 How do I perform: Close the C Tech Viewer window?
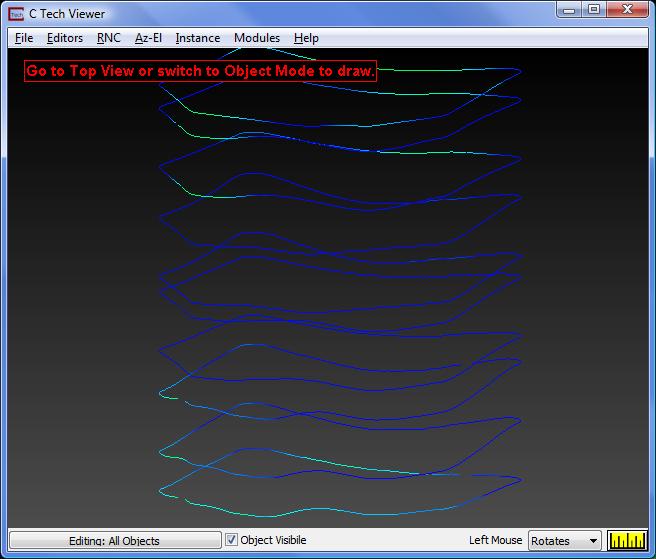coord(627,10)
